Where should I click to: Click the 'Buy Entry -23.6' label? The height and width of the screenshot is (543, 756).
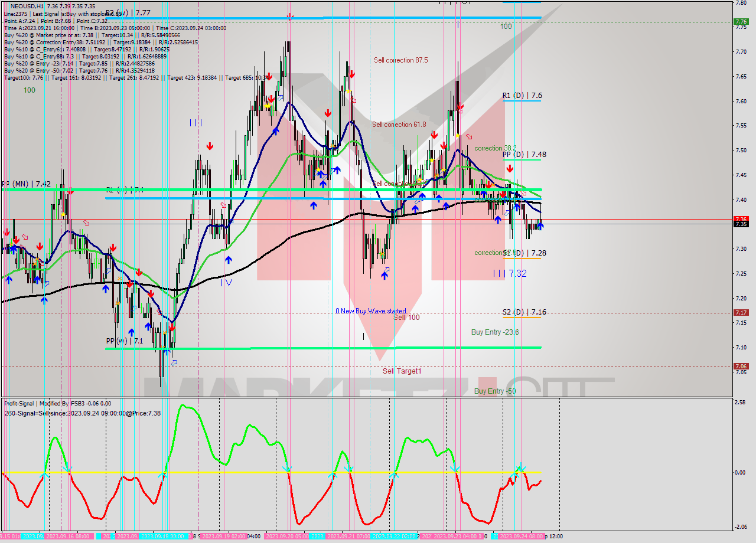(495, 332)
